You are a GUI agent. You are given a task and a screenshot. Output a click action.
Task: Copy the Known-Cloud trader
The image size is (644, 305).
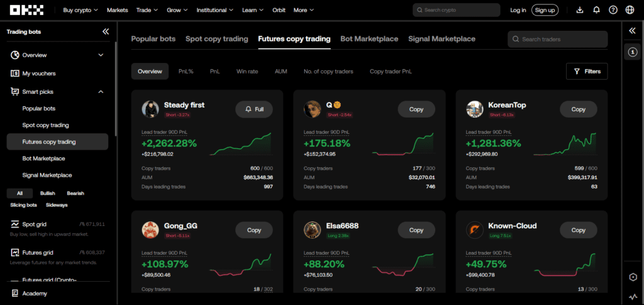(579, 230)
